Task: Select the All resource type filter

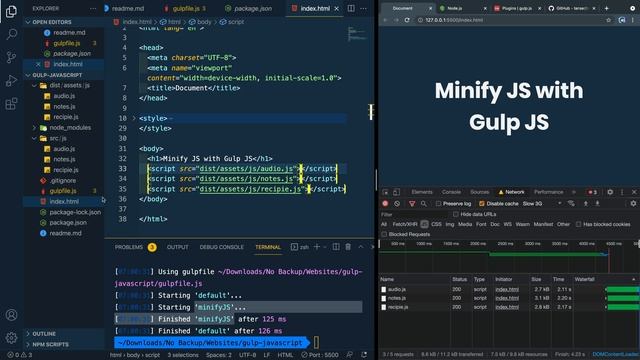Action: pyautogui.click(x=384, y=224)
